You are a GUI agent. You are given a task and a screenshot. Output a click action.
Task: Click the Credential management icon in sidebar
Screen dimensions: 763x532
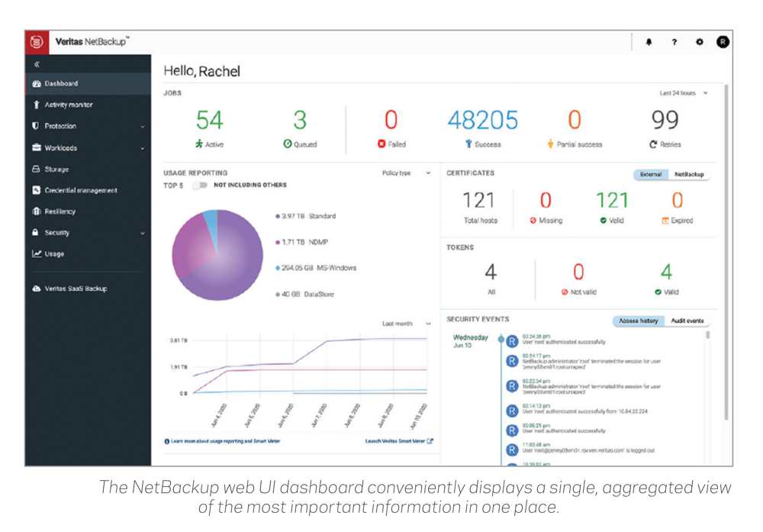coord(37,190)
